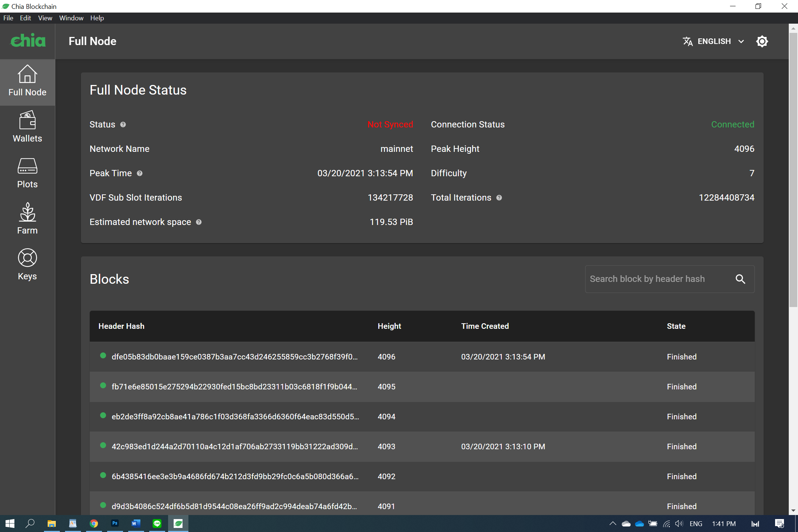798x532 pixels.
Task: Open the Farm sidebar section
Action: pyautogui.click(x=27, y=219)
